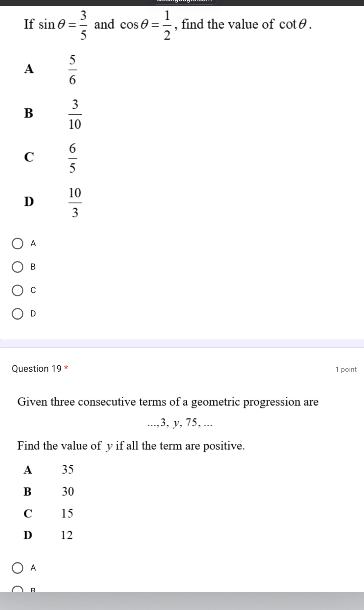This screenshot has height=610, width=364.
Task: Select radio option C for the cot θ question
Action: coord(18,290)
